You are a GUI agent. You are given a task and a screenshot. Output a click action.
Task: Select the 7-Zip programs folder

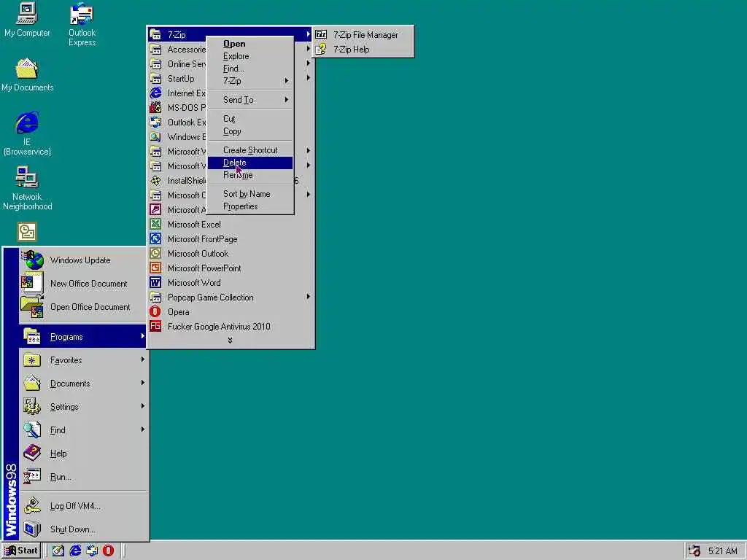click(177, 35)
